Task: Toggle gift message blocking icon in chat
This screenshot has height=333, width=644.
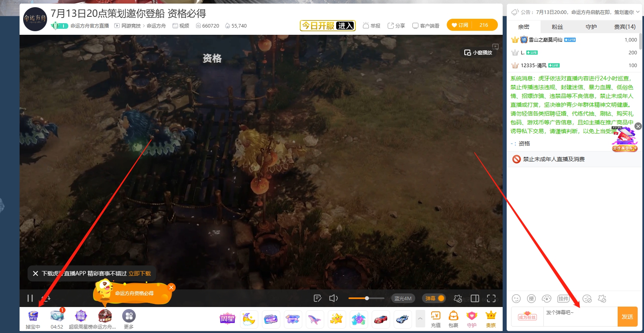Action: pos(602,299)
